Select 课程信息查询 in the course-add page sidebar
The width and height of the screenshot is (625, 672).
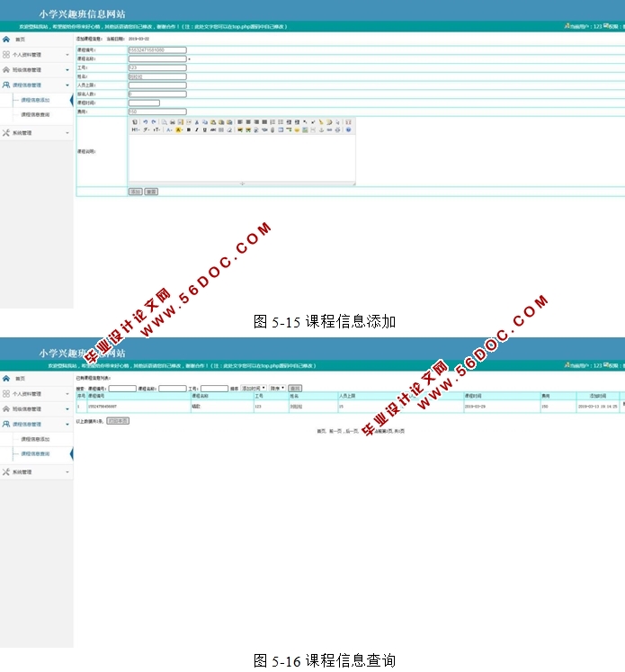tap(35, 114)
